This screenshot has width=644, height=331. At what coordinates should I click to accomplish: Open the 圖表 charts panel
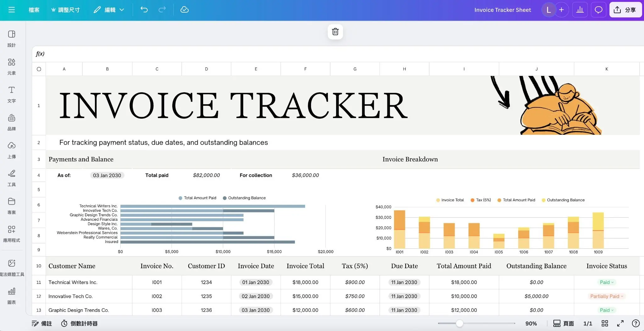tap(12, 295)
